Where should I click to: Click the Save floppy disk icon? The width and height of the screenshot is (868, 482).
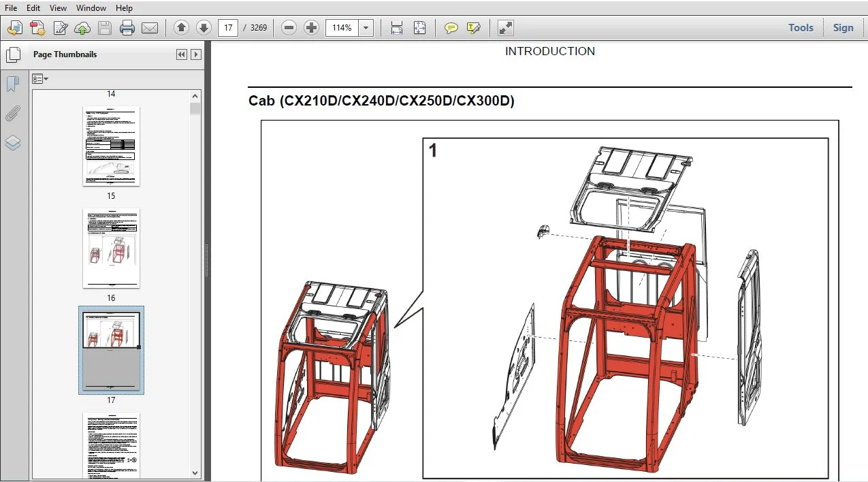click(x=105, y=28)
